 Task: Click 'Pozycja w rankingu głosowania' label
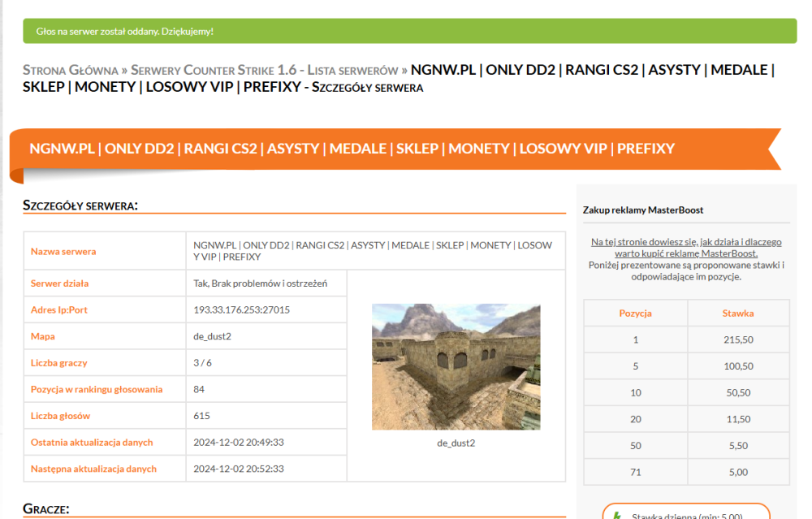97,389
